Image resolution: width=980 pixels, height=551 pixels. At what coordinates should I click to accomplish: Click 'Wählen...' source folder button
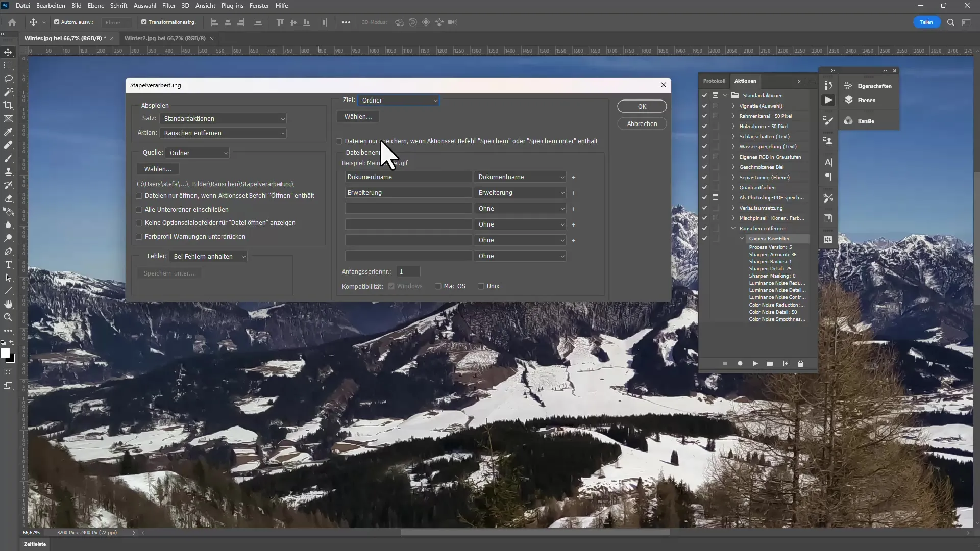[x=157, y=169]
